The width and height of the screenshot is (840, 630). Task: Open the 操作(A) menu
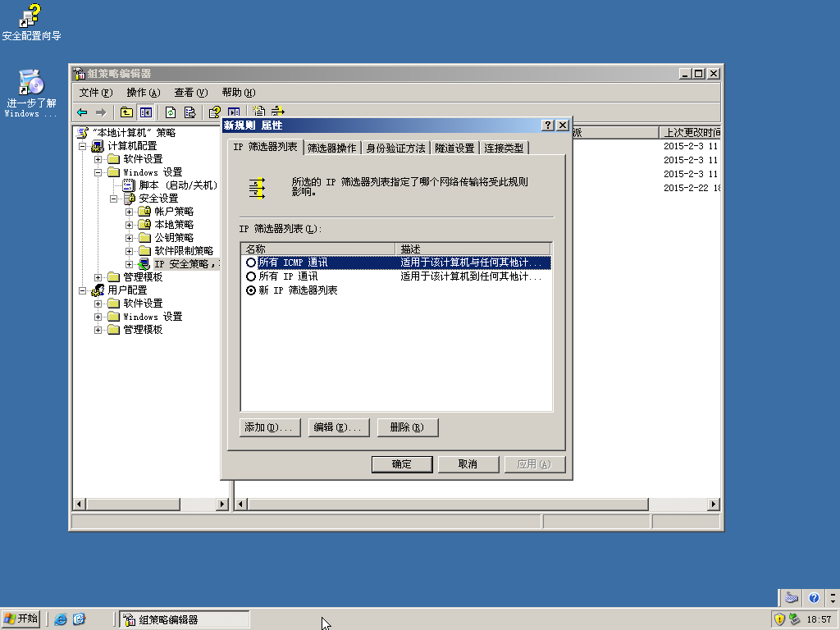click(x=143, y=92)
